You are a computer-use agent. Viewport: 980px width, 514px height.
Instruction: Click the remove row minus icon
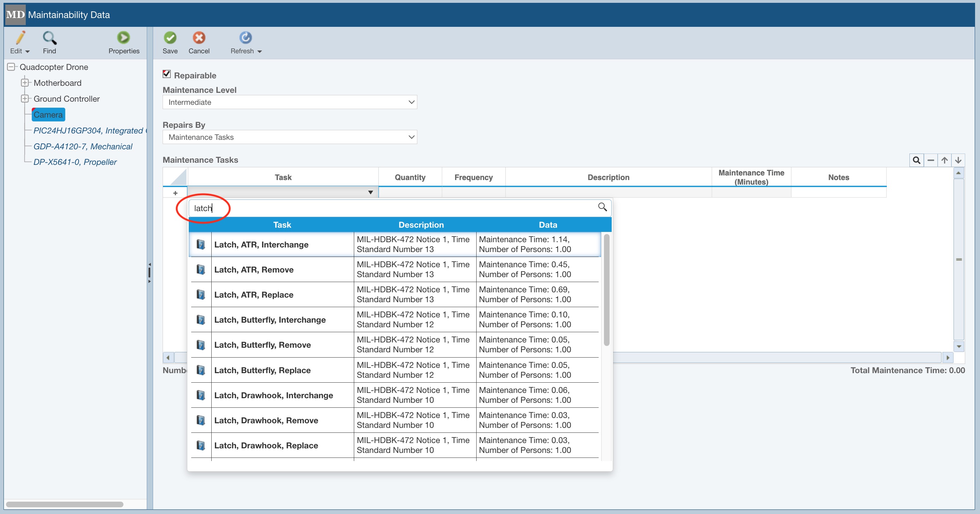(931, 160)
